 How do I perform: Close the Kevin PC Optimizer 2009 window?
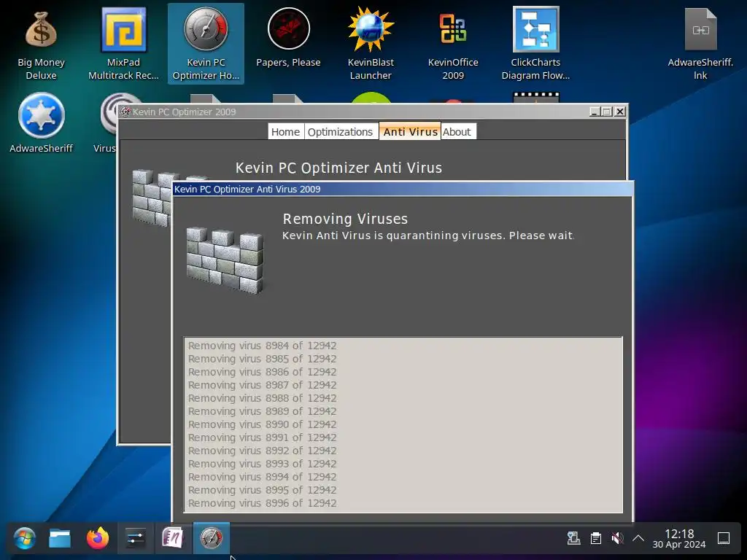(x=620, y=112)
